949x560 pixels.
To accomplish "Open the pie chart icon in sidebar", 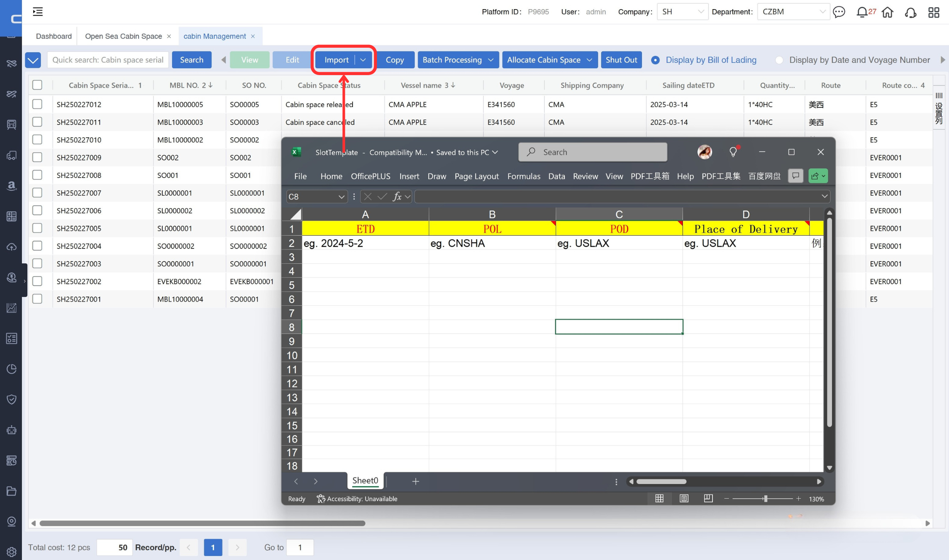I will 12,369.
